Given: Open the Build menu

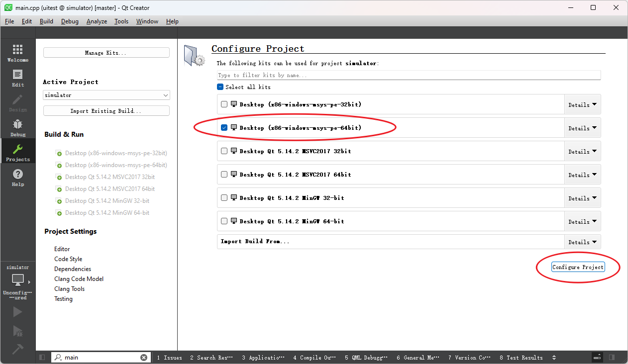Looking at the screenshot, I should pos(46,21).
